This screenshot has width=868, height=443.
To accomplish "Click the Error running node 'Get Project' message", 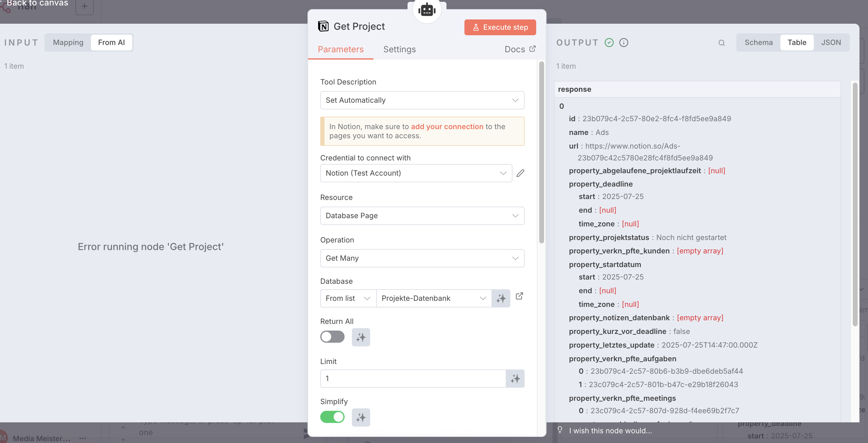I will pos(151,246).
